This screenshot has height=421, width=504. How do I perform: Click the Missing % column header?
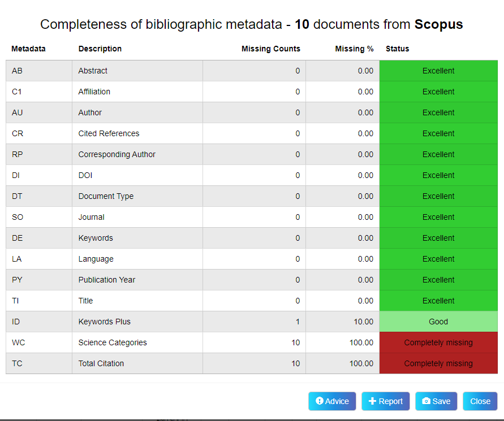pyautogui.click(x=354, y=49)
